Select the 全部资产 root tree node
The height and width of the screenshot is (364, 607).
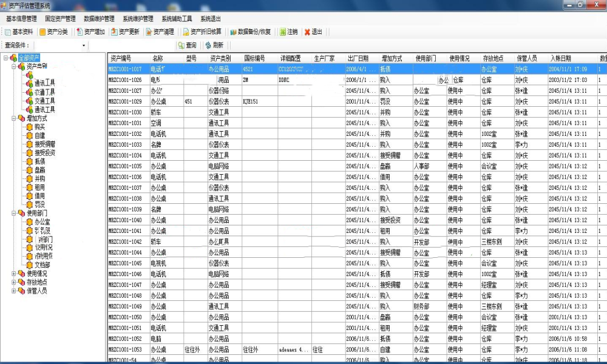pyautogui.click(x=29, y=58)
